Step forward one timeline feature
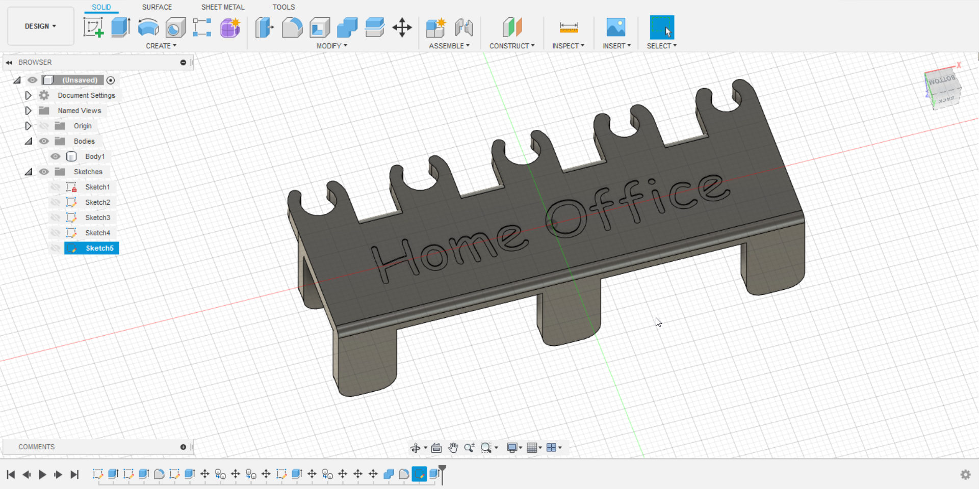The width and height of the screenshot is (980, 489). click(58, 475)
